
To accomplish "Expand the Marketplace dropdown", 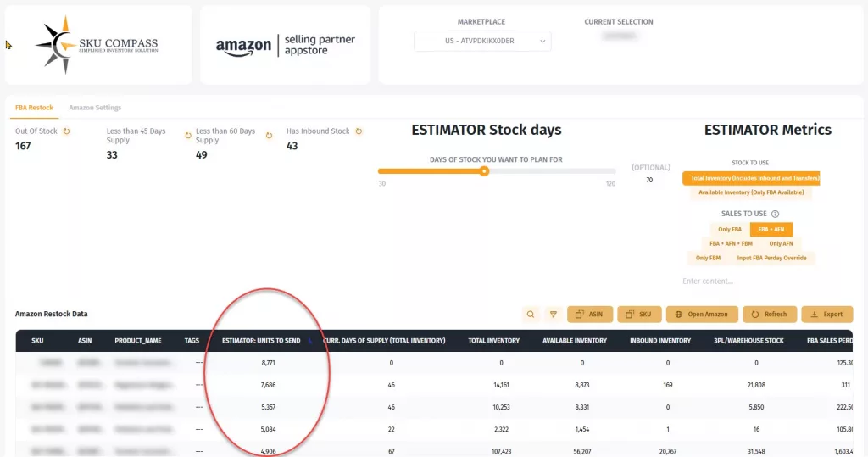I will [481, 41].
